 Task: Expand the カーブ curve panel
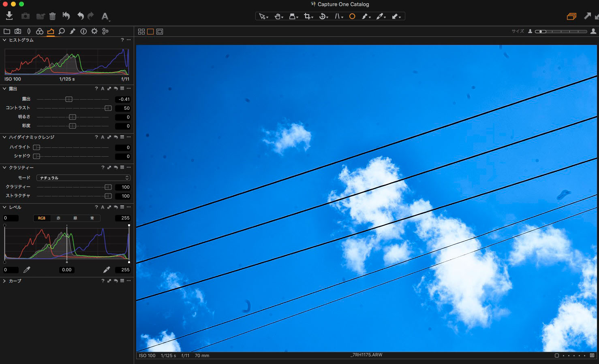pos(4,281)
